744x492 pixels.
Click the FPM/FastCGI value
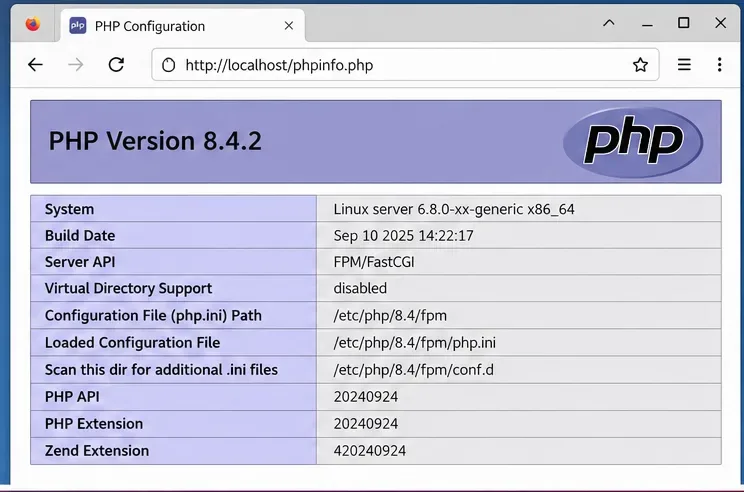coord(374,262)
